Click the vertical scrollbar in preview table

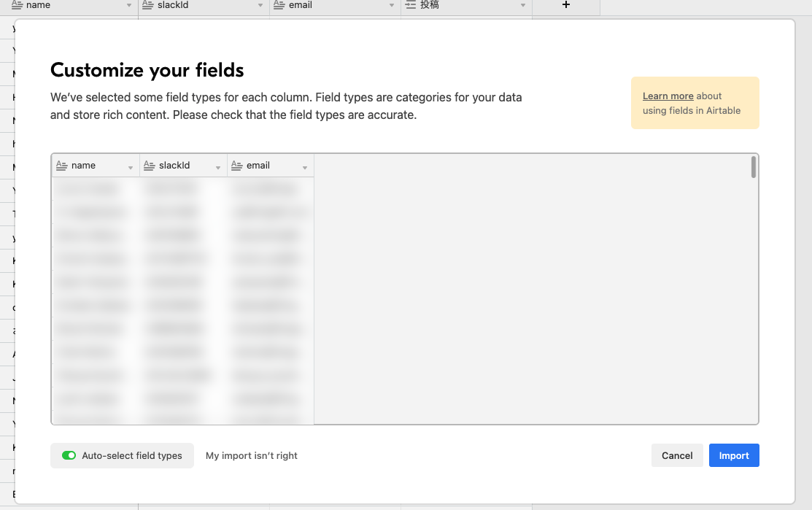(754, 167)
